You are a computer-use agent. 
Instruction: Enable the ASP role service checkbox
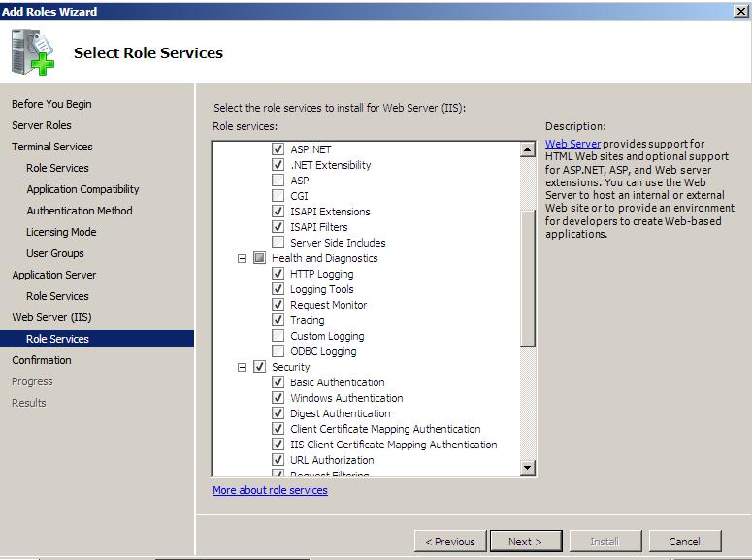[278, 181]
